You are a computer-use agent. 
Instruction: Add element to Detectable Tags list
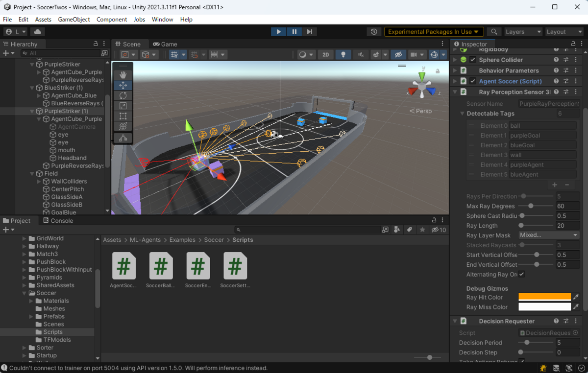click(555, 185)
